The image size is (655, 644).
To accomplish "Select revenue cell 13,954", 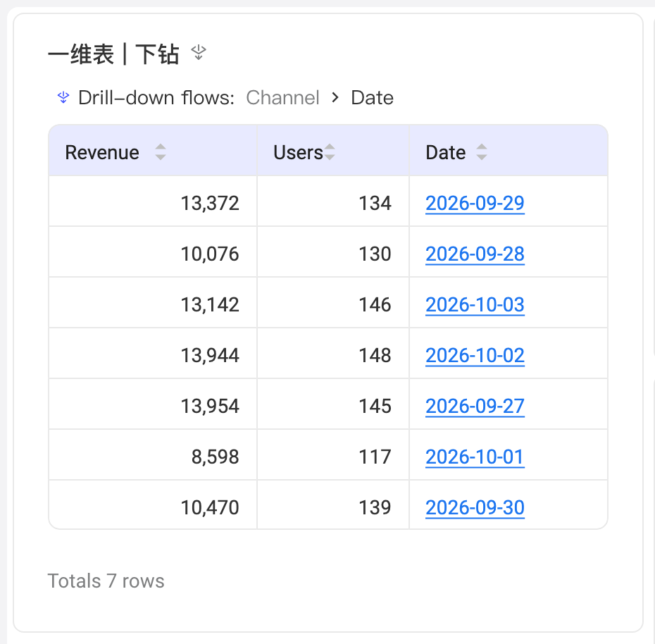I will coord(153,404).
